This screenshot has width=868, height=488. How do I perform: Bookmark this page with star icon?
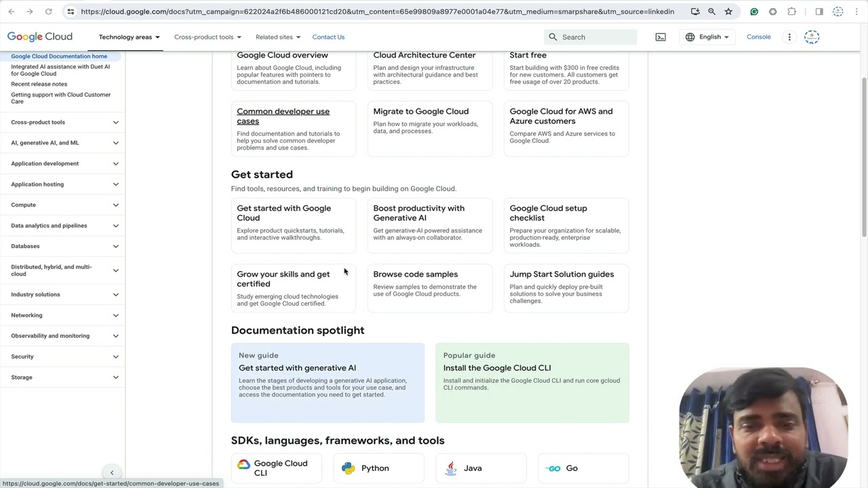728,12
